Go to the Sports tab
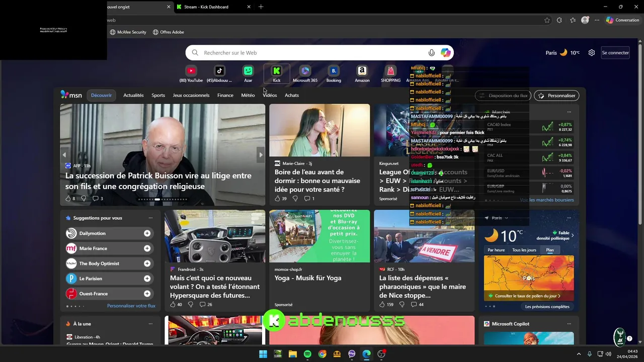Screen dimensions: 644x362 pos(158,95)
